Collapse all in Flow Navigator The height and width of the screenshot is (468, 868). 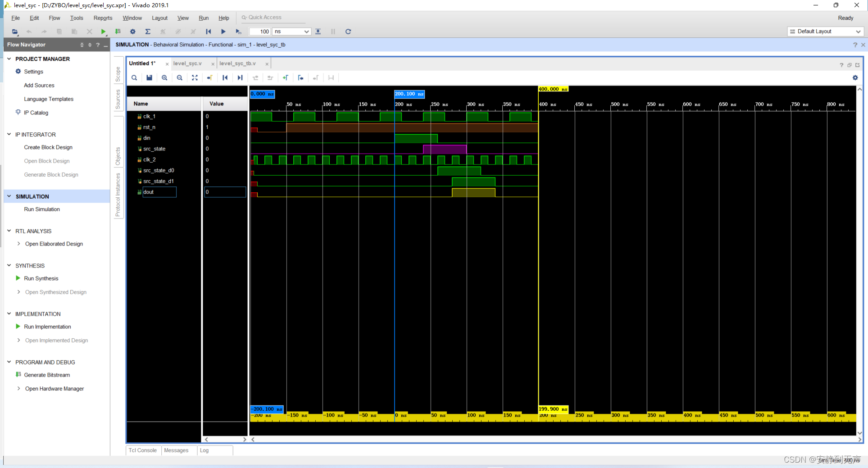(82, 45)
